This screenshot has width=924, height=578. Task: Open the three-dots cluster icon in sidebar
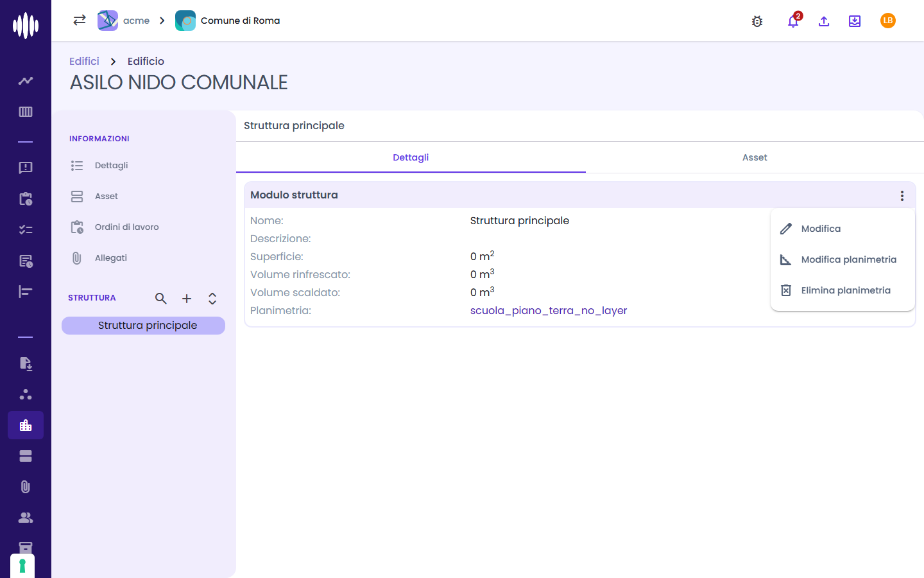pos(26,394)
